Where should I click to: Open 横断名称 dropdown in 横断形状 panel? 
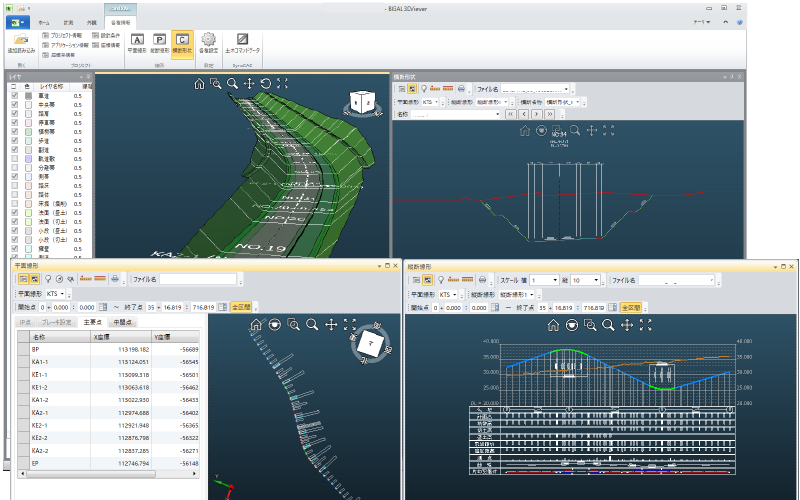point(577,102)
